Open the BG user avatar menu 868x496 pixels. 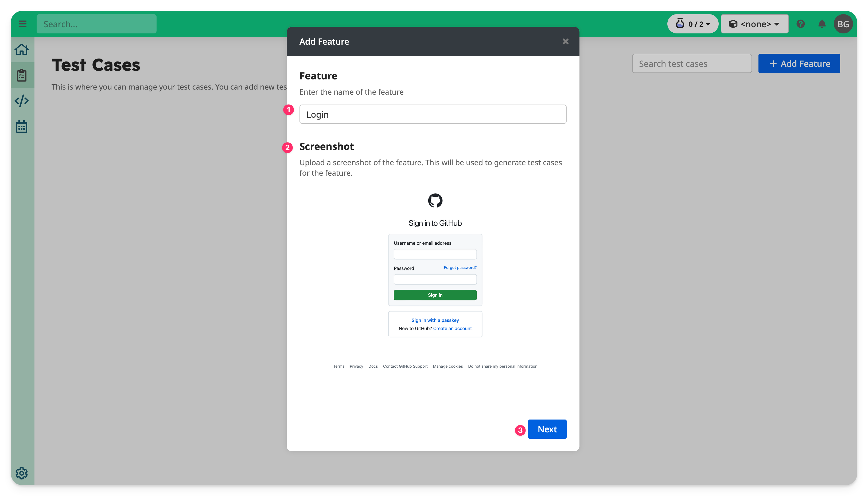(843, 24)
